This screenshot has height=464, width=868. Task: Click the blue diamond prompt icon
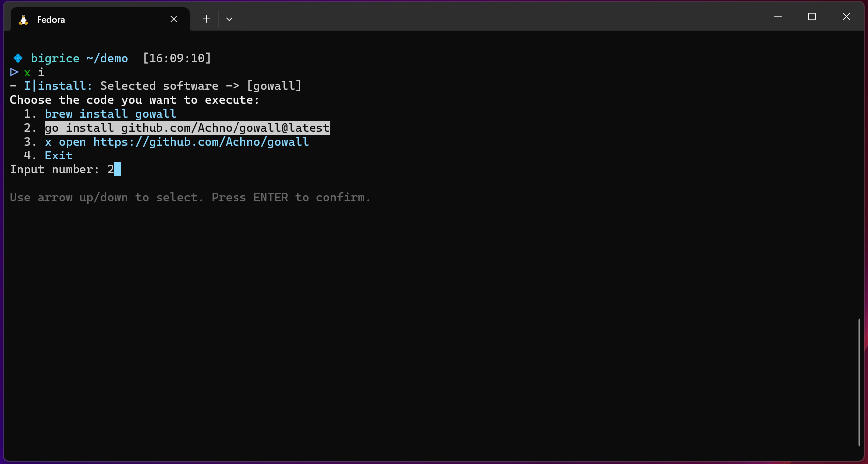pyautogui.click(x=18, y=58)
